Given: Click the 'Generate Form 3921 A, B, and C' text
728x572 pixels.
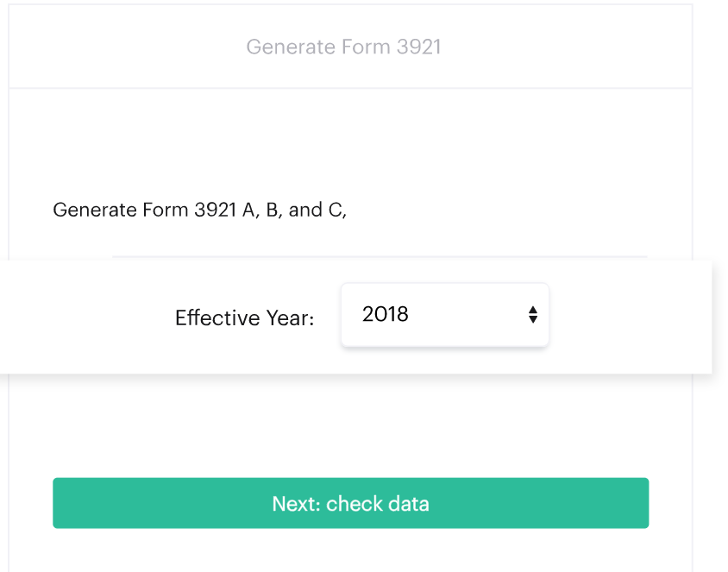Looking at the screenshot, I should click(199, 210).
